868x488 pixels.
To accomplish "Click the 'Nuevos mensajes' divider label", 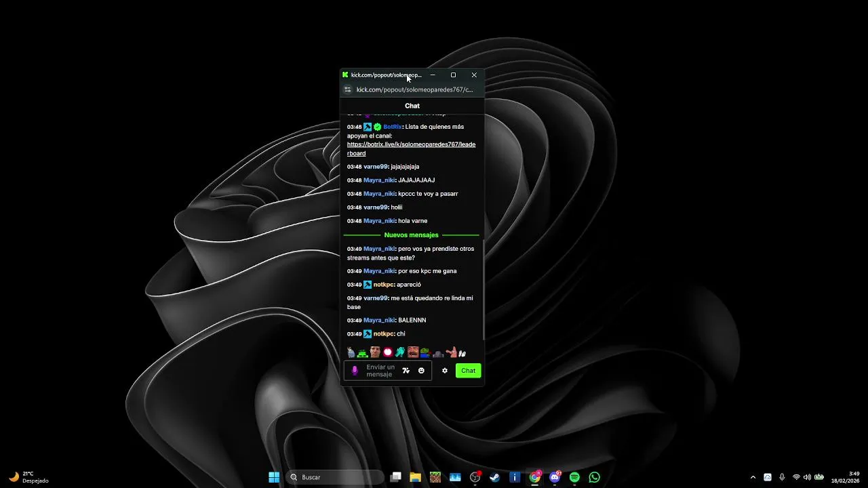I will [412, 235].
